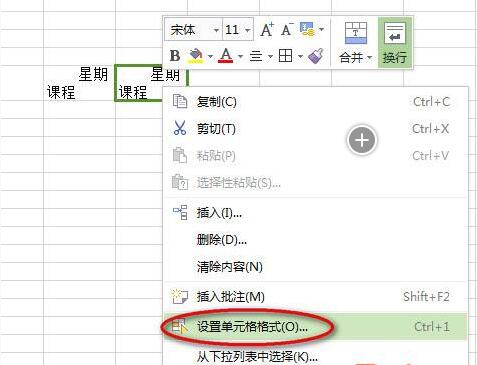Choose 从下拉列表中选择(K)... menu entry
477x365 pixels.
point(316,357)
